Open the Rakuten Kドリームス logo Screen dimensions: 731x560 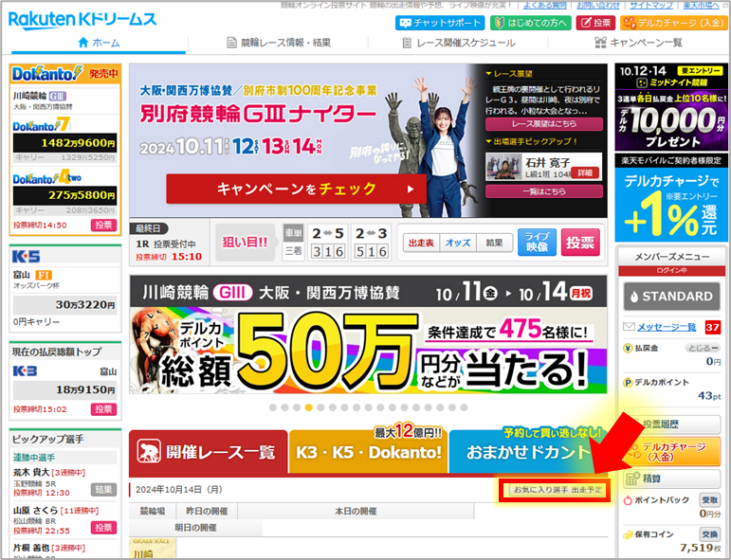pyautogui.click(x=82, y=20)
